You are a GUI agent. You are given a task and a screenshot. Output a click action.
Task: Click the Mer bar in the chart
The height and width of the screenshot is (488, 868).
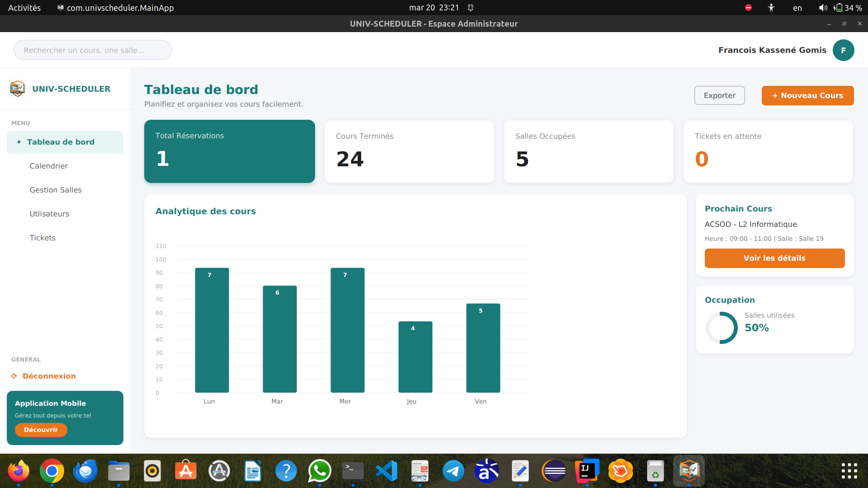(x=348, y=330)
